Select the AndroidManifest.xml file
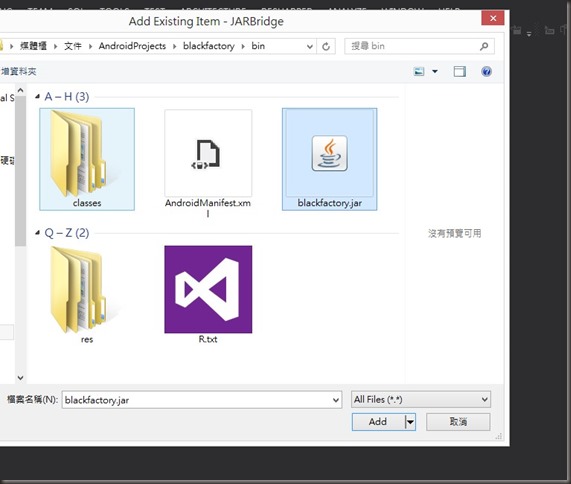 point(208,163)
